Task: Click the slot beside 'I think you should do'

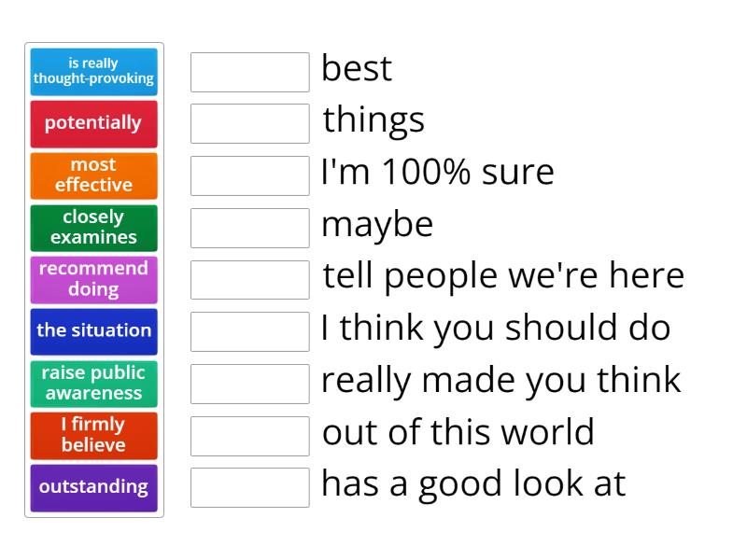Action: coord(250,331)
